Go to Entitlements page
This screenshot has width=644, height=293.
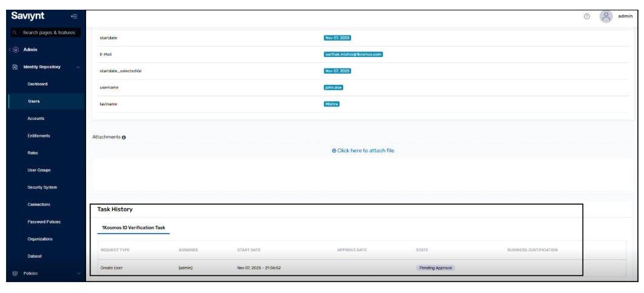(x=39, y=136)
